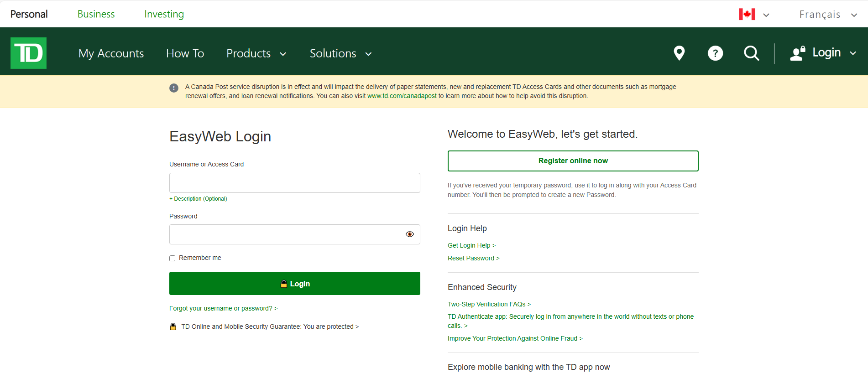This screenshot has height=373, width=868.
Task: Toggle password visibility eye icon
Action: pyautogui.click(x=410, y=234)
